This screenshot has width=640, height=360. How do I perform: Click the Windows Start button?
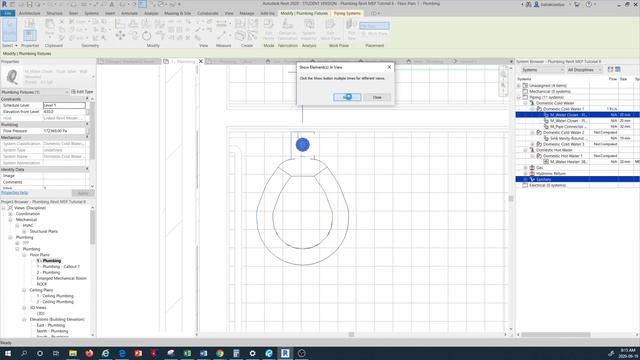click(x=7, y=353)
